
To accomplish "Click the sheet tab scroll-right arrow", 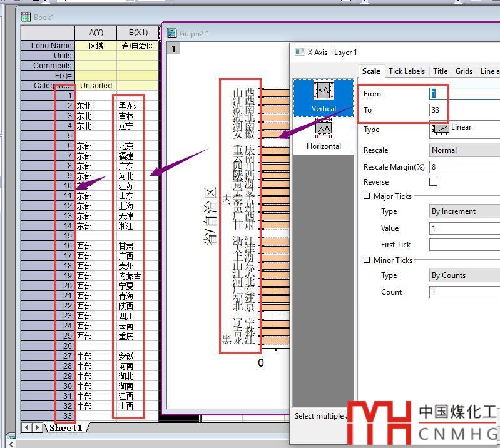I will pyautogui.click(x=37, y=427).
